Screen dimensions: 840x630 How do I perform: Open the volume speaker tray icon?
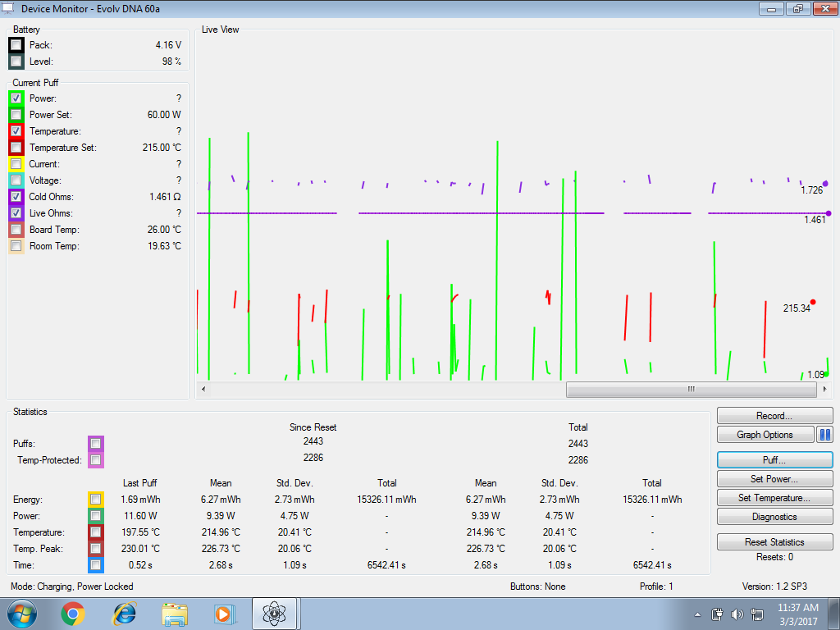click(737, 614)
